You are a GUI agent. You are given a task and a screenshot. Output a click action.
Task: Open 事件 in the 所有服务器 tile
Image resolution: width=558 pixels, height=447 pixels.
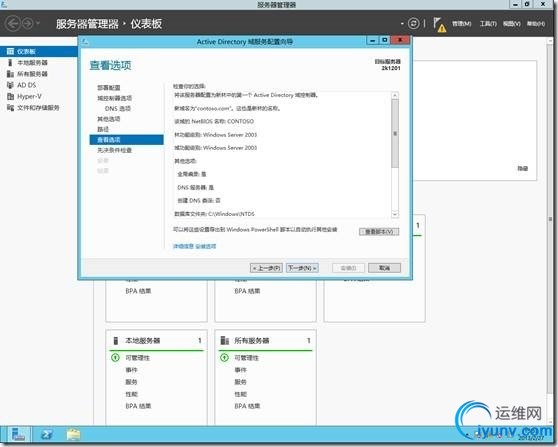[x=240, y=370]
